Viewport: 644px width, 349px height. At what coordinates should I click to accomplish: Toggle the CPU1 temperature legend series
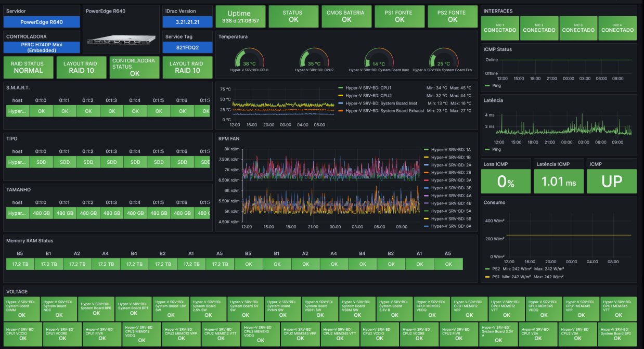tap(363, 88)
